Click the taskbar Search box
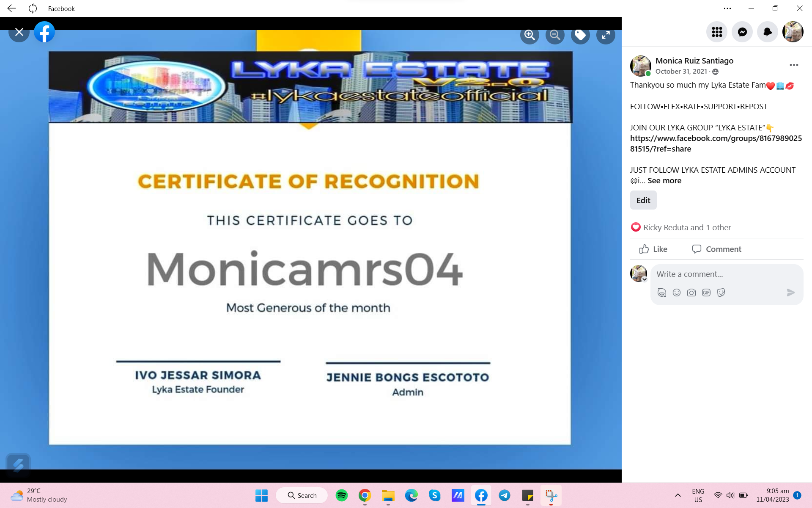812x508 pixels. point(302,495)
